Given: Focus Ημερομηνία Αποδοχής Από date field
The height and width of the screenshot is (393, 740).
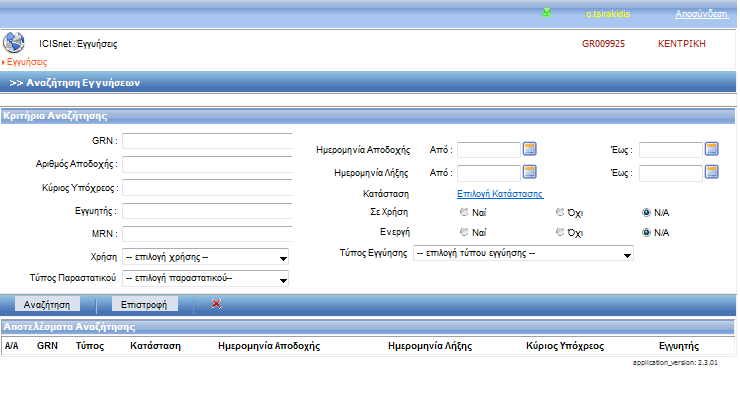Looking at the screenshot, I should coord(489,150).
